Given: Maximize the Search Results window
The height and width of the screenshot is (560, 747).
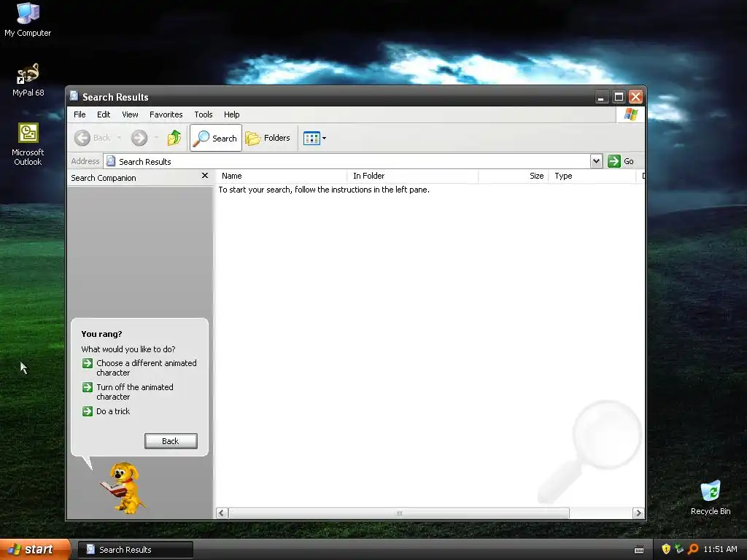Looking at the screenshot, I should tap(619, 97).
